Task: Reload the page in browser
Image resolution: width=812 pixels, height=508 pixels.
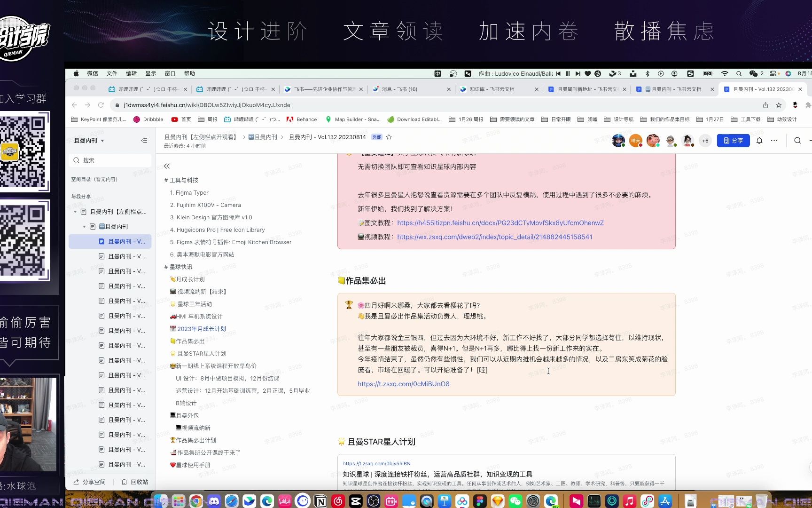Action: [x=101, y=105]
